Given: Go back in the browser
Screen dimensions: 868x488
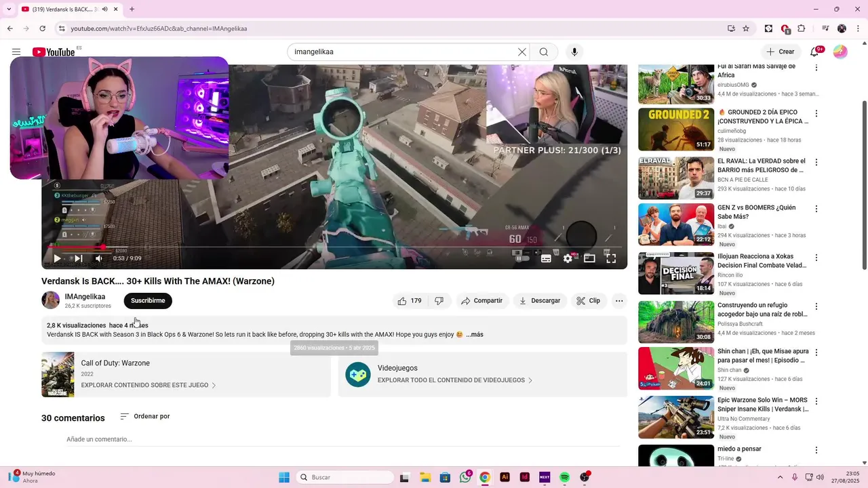Looking at the screenshot, I should (x=10, y=28).
